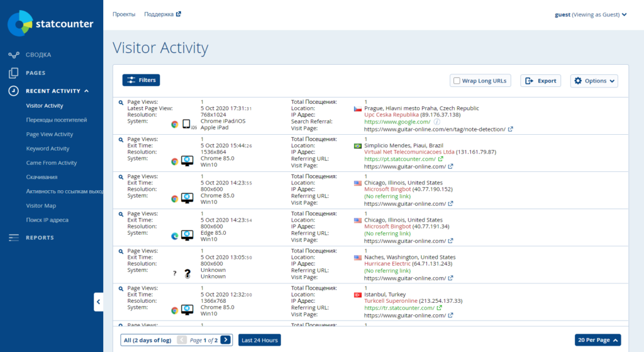Click the next page arrow
Viewport: 644px width, 352px height.
(x=226, y=339)
